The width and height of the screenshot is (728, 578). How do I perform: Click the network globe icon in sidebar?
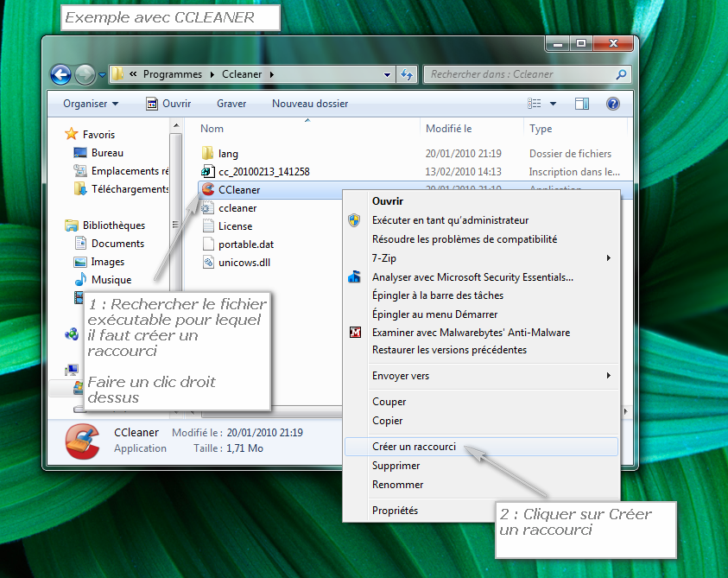tap(72, 334)
